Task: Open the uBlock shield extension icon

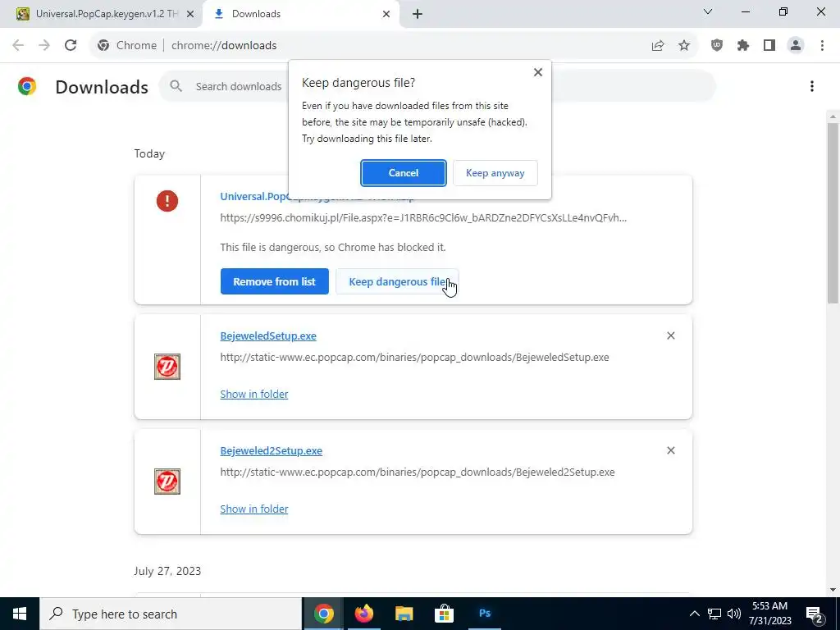Action: pos(717,46)
